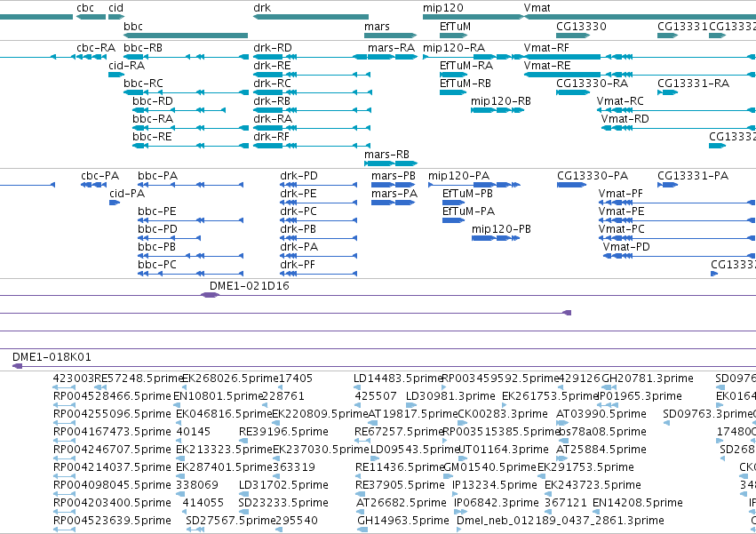Select BAC clone DME1-018K01 label

pos(52,357)
